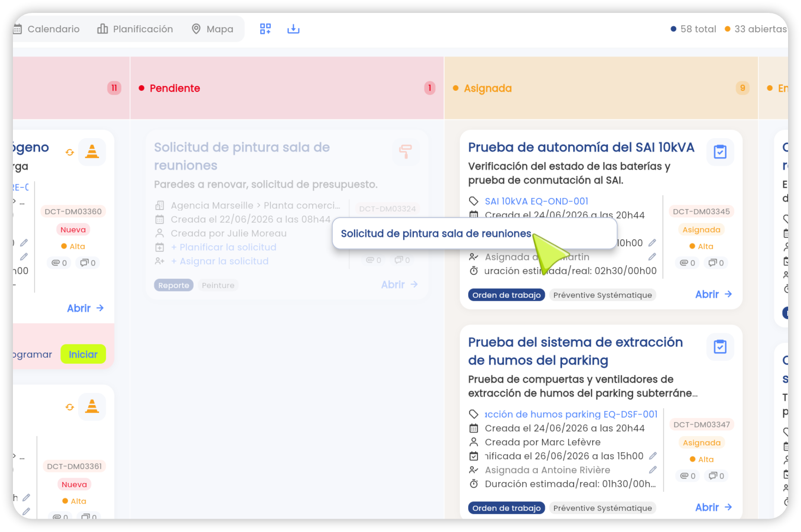The width and height of the screenshot is (801, 532).
Task: Click checklist icon on extracción de humos card
Action: (720, 346)
